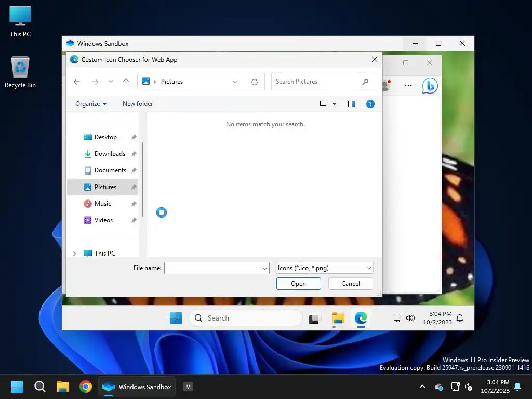532x399 pixels.
Task: Go up one folder level arrow
Action: [x=126, y=82]
